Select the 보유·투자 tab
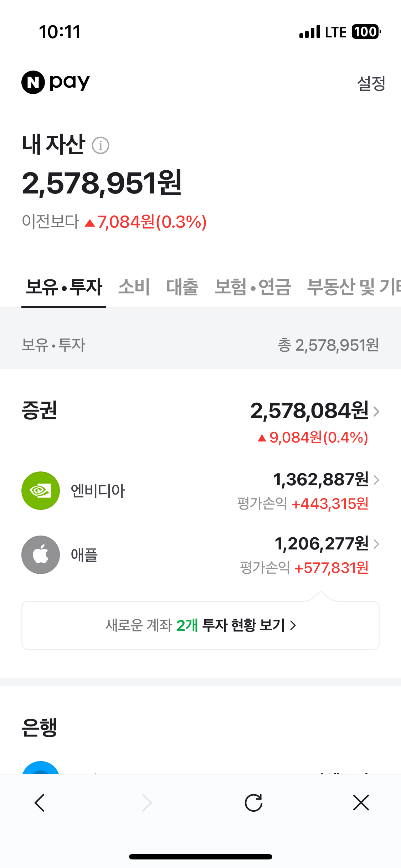This screenshot has width=401, height=868. 64,287
